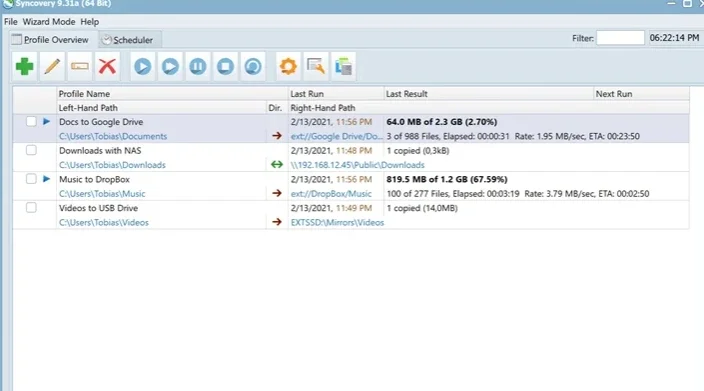Add new profile with green plus icon
Image resolution: width=704 pixels, height=391 pixels.
(x=24, y=66)
